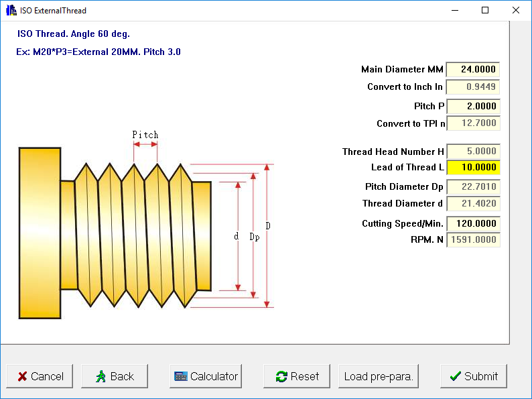Edit the Main Diameter MM field
The height and width of the screenshot is (399, 532).
[472, 70]
